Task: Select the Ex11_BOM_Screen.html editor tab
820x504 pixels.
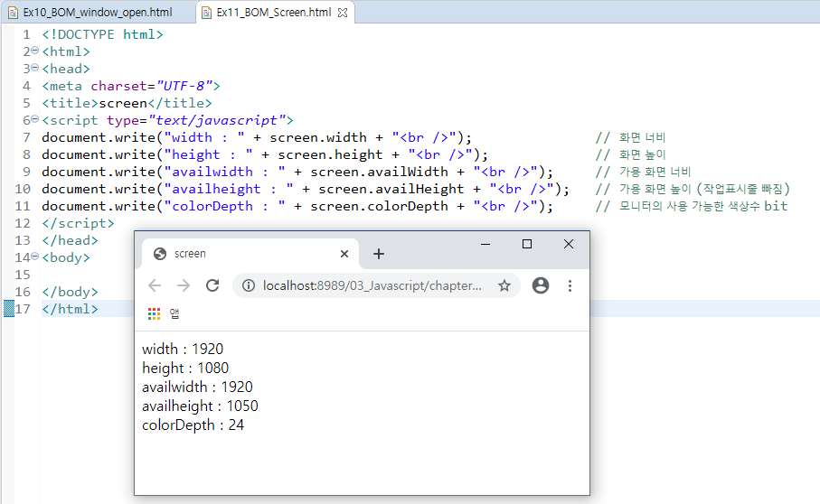Action: [274, 12]
